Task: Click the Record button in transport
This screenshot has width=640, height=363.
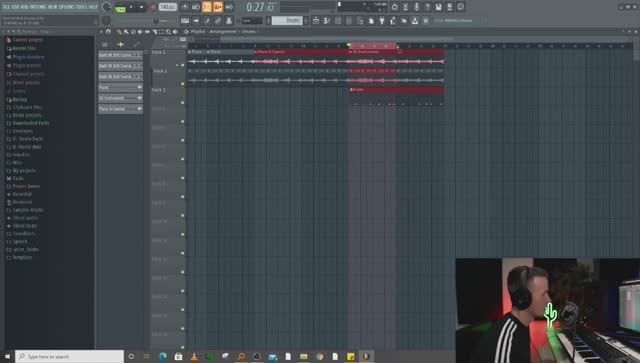Action: click(153, 7)
